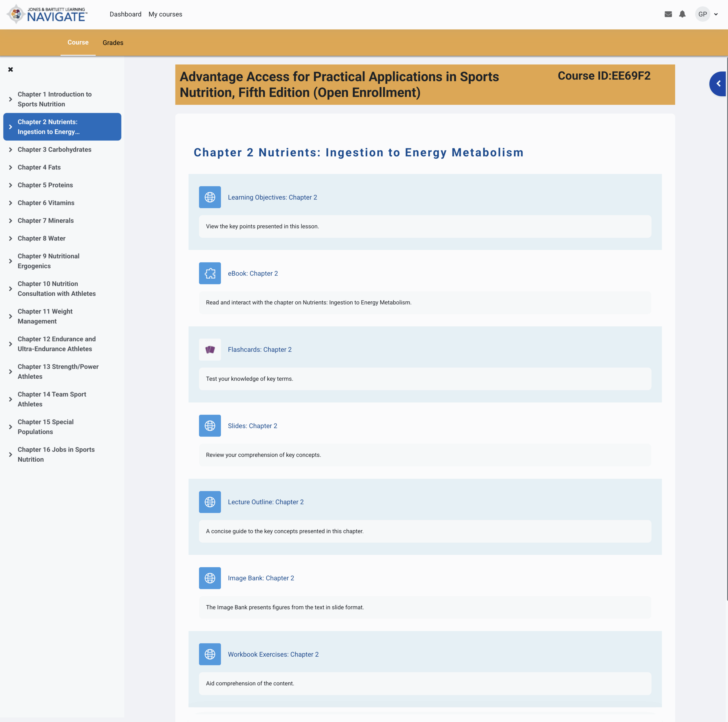Open the Lecture Outline: Chapter 2 link
The width and height of the screenshot is (728, 722).
pos(266,502)
